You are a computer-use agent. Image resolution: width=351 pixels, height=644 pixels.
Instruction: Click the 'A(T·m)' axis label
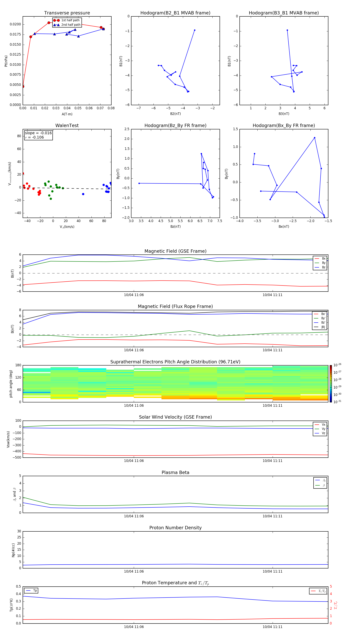[67, 114]
